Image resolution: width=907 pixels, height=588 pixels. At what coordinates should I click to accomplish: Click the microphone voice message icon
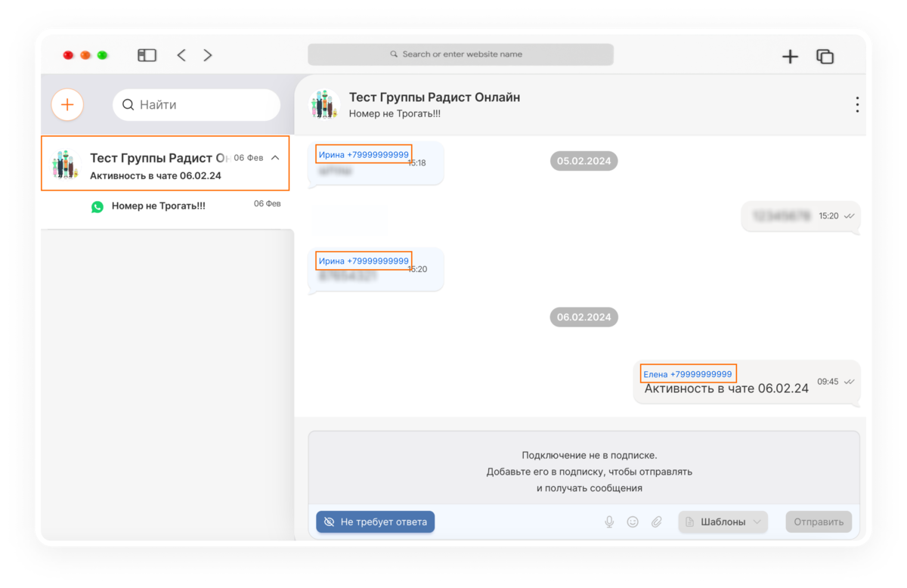click(609, 521)
